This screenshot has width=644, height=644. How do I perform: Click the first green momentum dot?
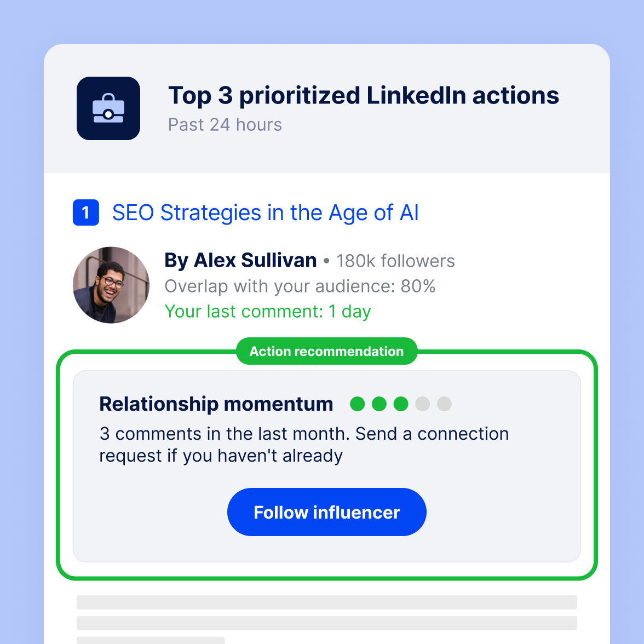[x=358, y=404]
